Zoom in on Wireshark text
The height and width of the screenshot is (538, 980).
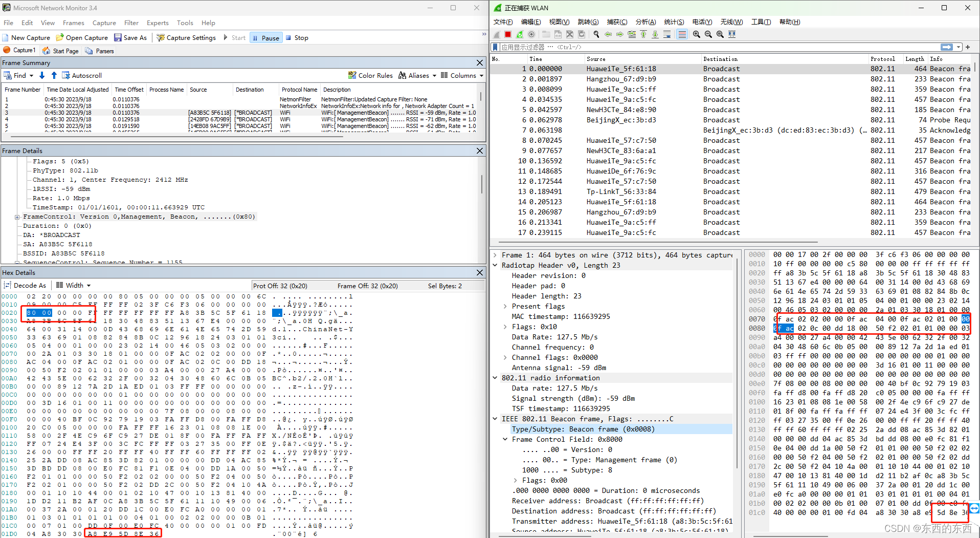[697, 34]
